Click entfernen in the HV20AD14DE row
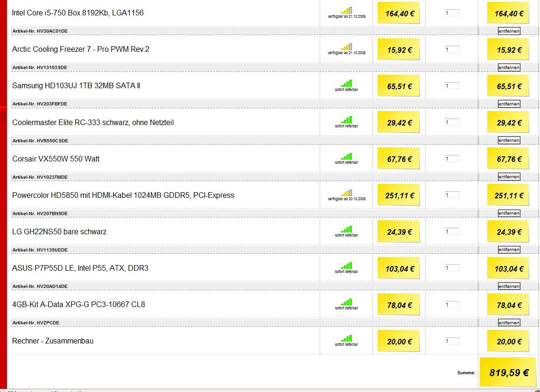Viewport: 540px width, 392px height. (x=509, y=286)
